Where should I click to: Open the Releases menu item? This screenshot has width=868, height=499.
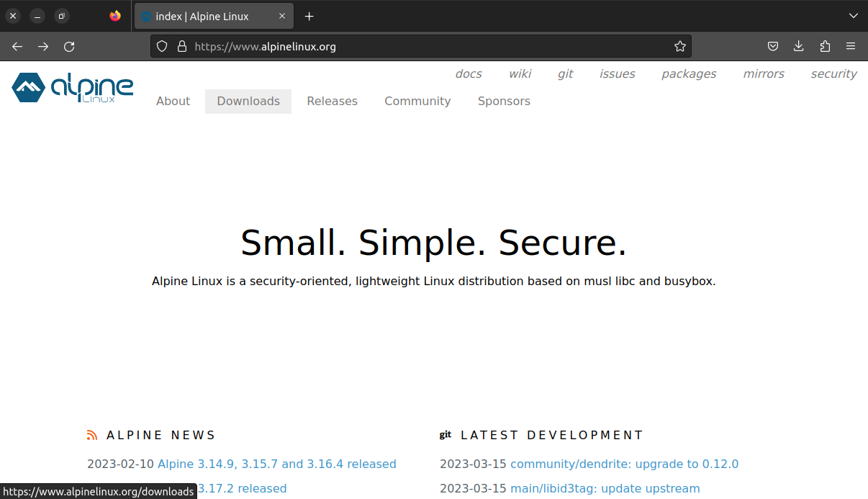point(332,102)
